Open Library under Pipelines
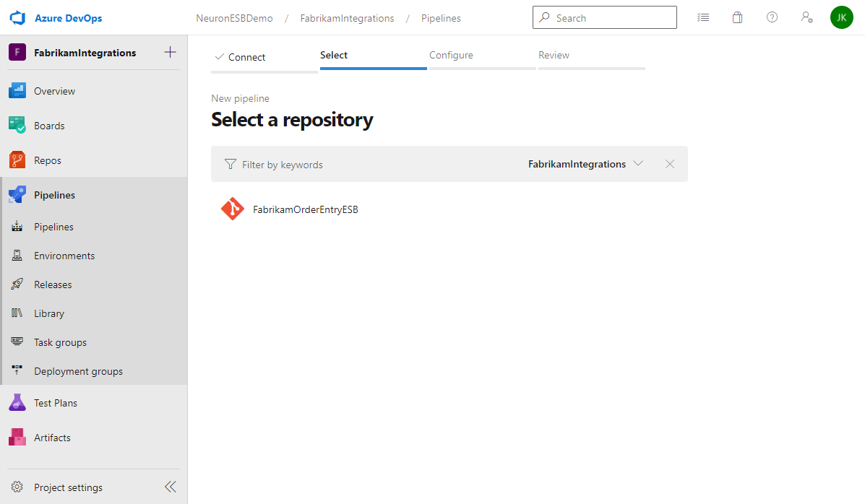The image size is (865, 504). [94, 313]
